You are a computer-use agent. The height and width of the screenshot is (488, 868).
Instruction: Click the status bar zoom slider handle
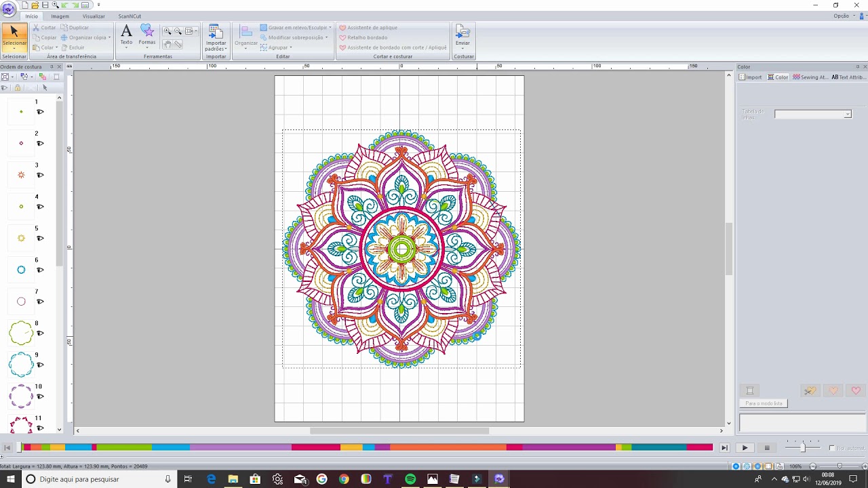click(840, 466)
